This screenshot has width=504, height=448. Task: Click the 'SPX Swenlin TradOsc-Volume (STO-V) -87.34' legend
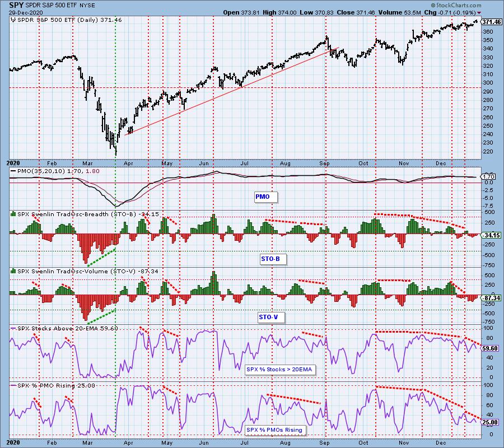pos(88,271)
